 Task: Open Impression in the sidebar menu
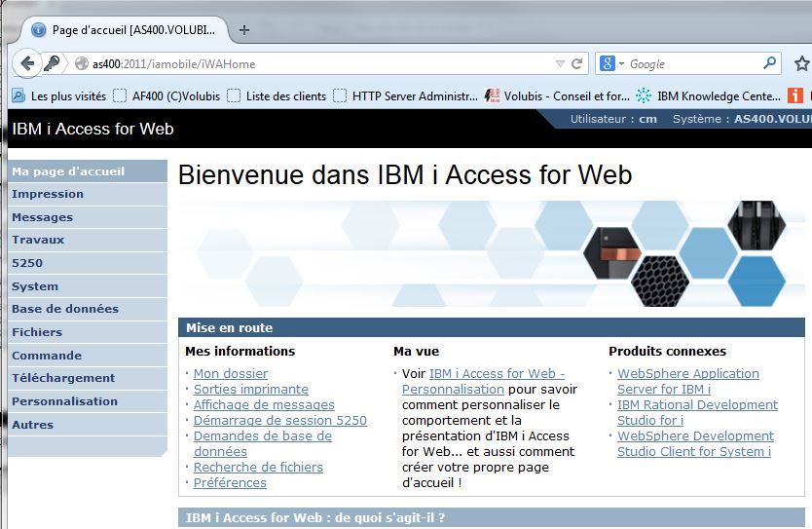tap(88, 194)
